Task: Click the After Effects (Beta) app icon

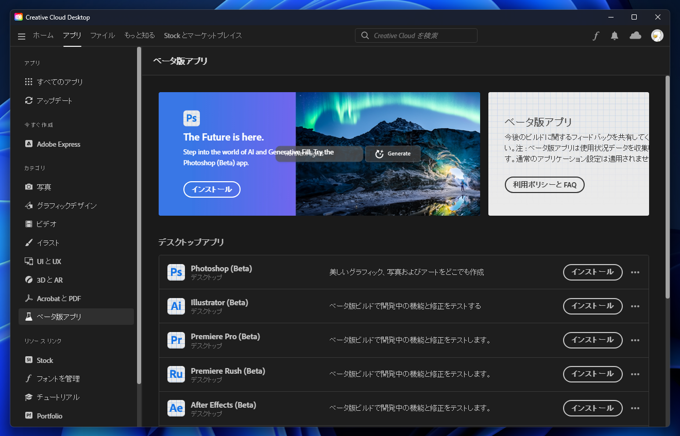Action: [x=176, y=408]
